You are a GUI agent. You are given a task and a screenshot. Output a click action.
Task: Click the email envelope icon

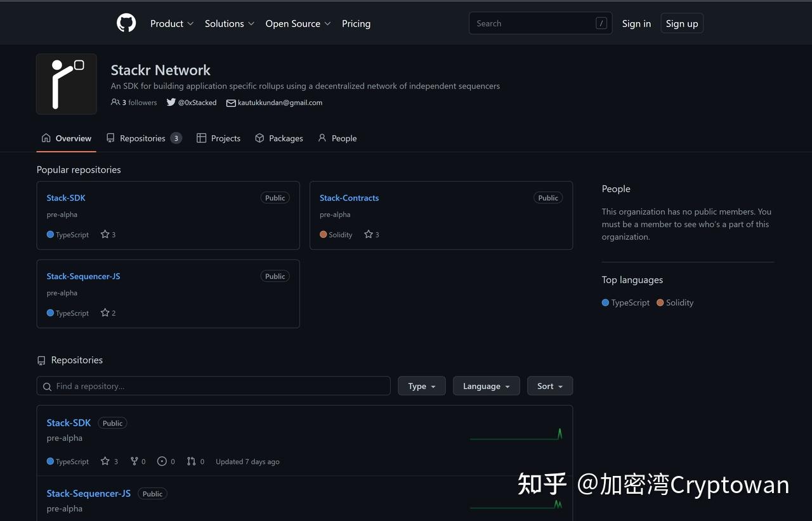pyautogui.click(x=231, y=103)
